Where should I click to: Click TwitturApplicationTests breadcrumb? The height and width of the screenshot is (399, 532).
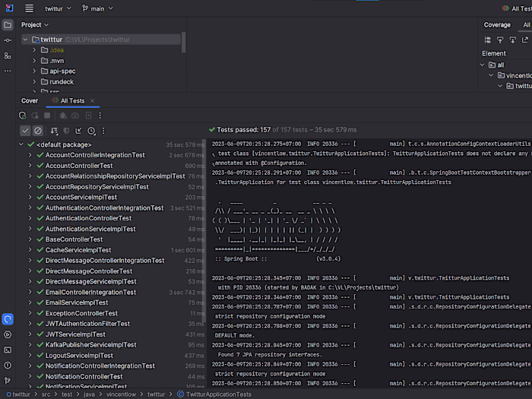[x=214, y=394]
